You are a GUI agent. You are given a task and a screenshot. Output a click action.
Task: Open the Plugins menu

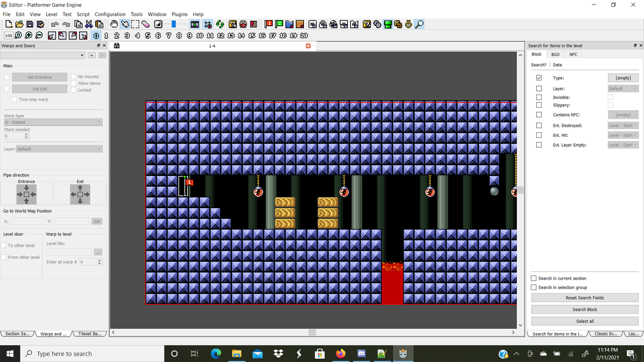180,14
